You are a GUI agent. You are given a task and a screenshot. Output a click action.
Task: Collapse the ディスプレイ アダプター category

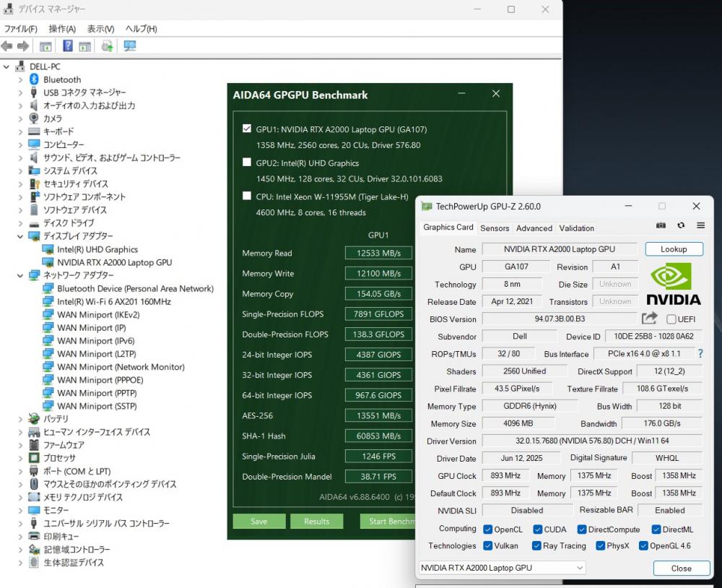[19, 236]
